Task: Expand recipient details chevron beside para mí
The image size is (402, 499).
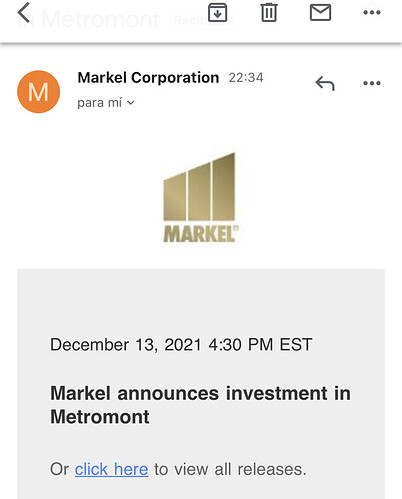Action: click(131, 103)
